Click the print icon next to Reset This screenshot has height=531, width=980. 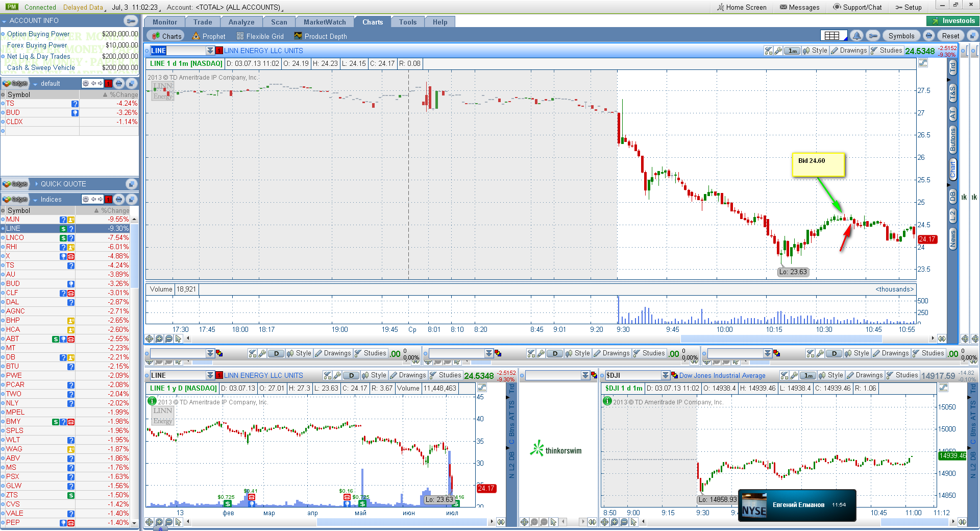929,36
